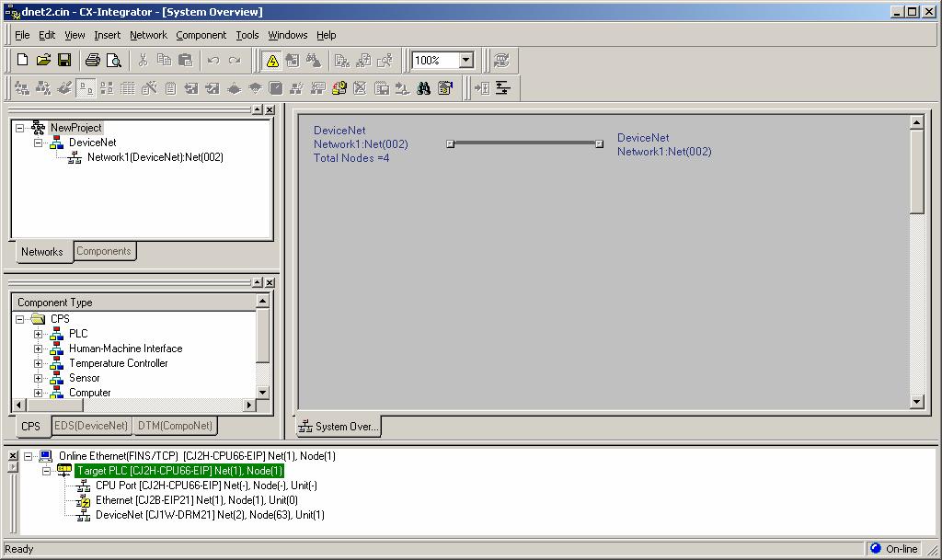942x560 pixels.
Task: Select the NewProject root item
Action: (75, 128)
